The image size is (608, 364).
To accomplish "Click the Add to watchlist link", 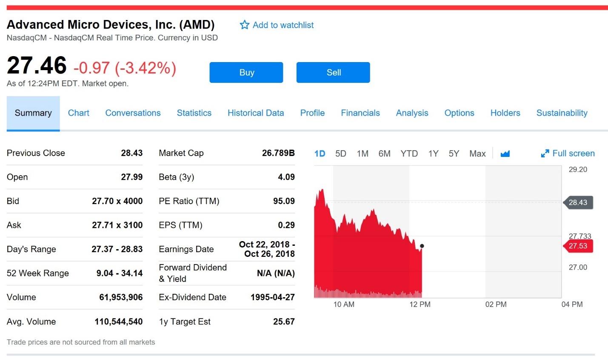I will tap(283, 25).
